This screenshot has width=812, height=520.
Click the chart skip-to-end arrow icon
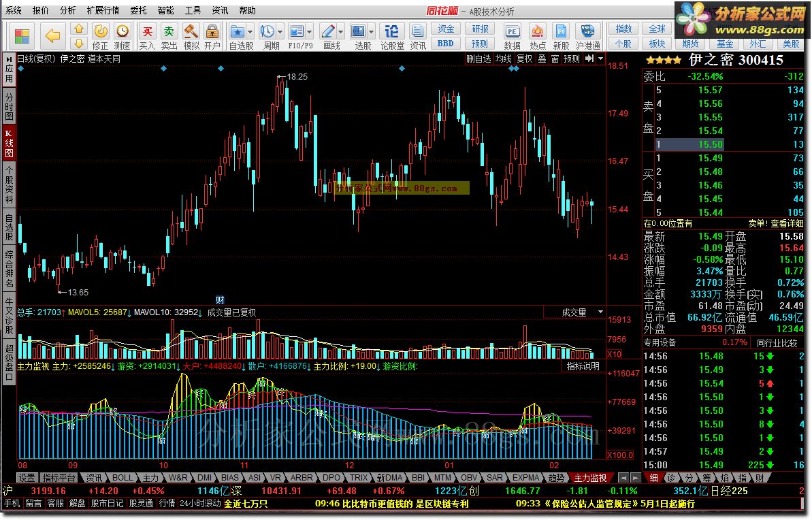click(589, 59)
